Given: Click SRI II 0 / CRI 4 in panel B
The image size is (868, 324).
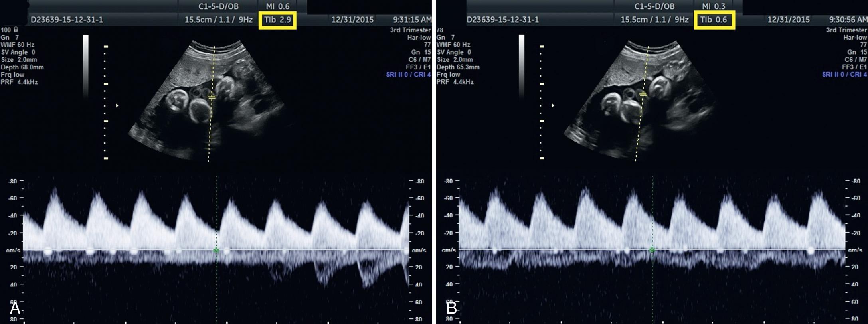Looking at the screenshot, I should coord(845,75).
